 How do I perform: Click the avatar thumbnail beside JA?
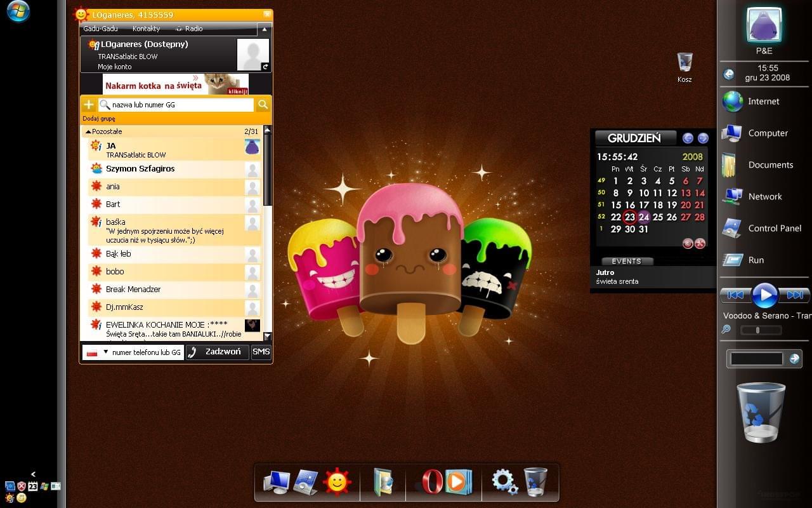(252, 147)
